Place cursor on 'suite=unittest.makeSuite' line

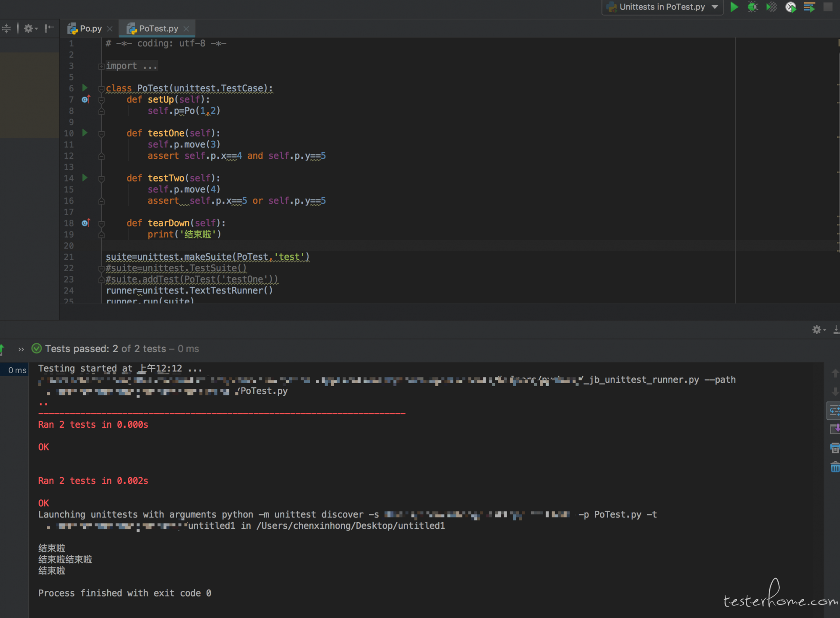coord(208,257)
